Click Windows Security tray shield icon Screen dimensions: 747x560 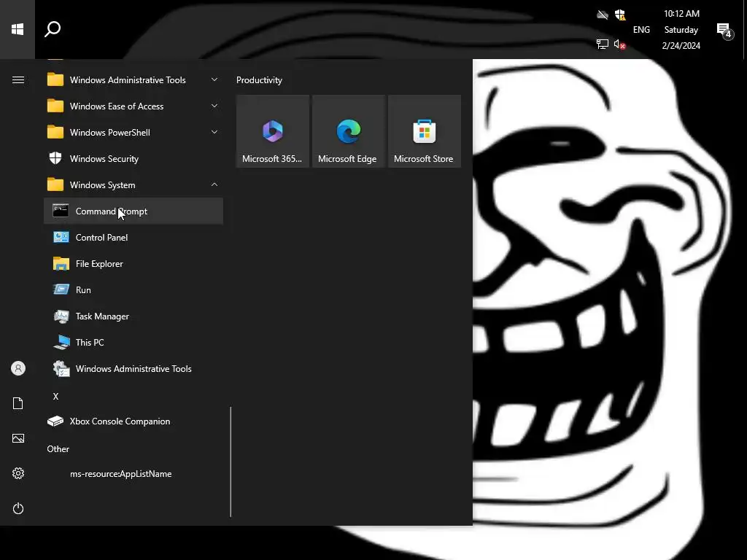point(620,15)
